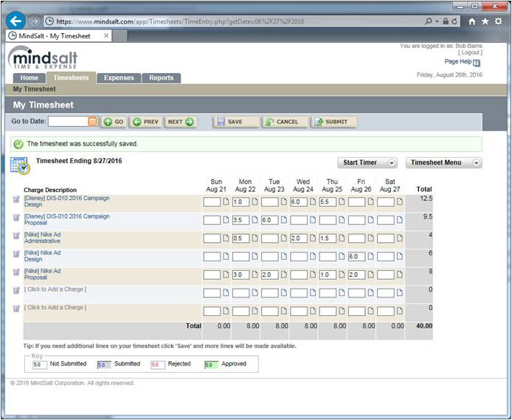Click the Not Submitted key sample box

40,365
